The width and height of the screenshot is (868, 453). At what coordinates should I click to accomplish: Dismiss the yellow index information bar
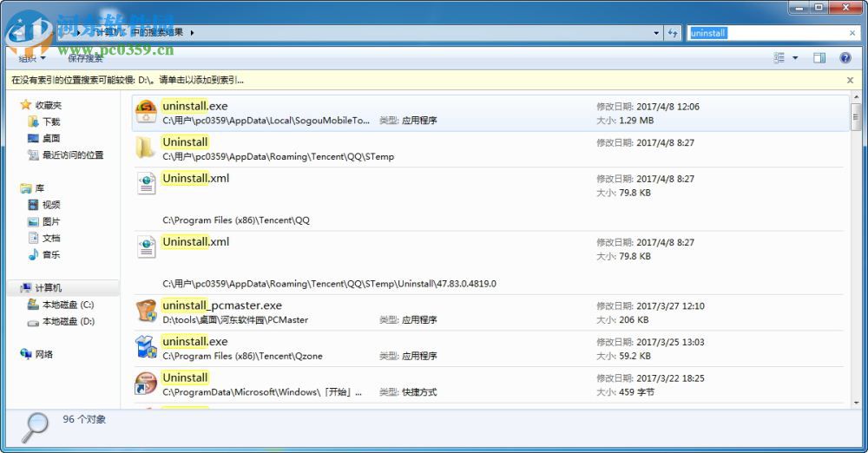[851, 81]
